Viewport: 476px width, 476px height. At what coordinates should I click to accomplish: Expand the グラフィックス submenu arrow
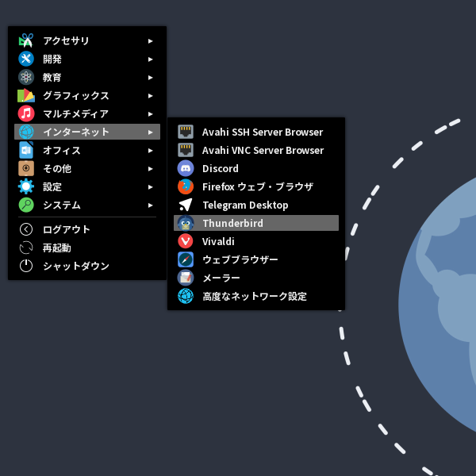pos(150,96)
